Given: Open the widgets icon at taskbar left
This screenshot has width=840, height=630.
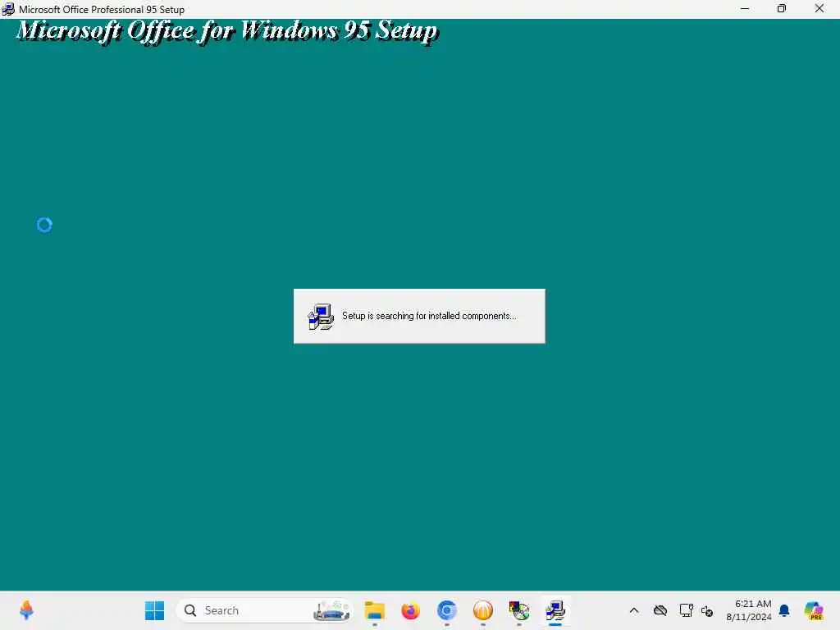Looking at the screenshot, I should point(26,610).
